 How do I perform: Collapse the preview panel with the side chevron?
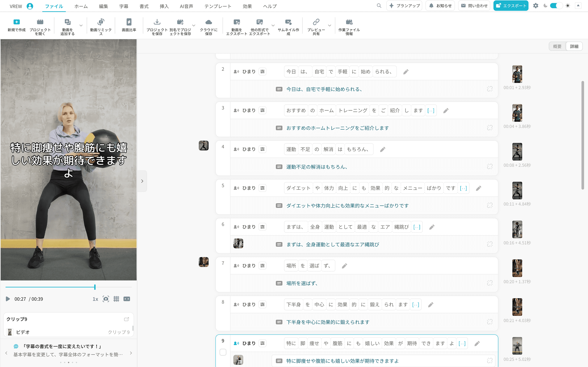tap(142, 181)
